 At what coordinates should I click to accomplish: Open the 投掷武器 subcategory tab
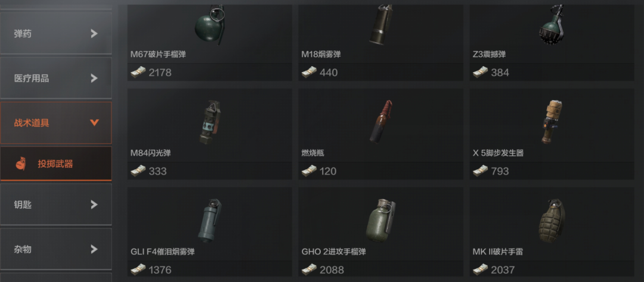click(56, 164)
